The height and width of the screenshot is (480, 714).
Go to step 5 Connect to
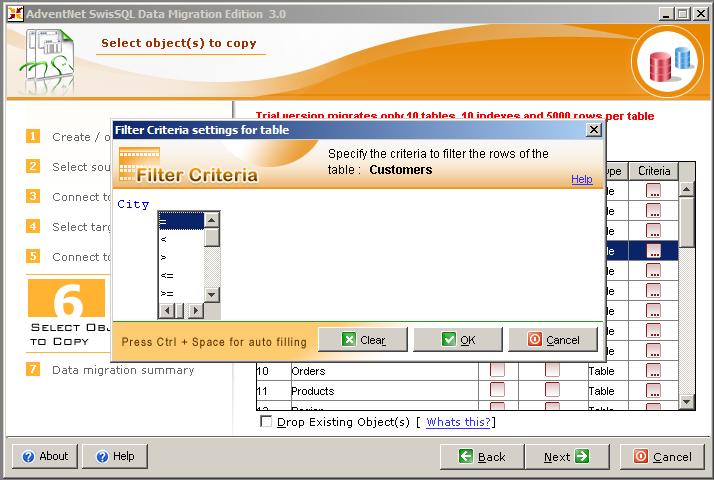[x=68, y=257]
